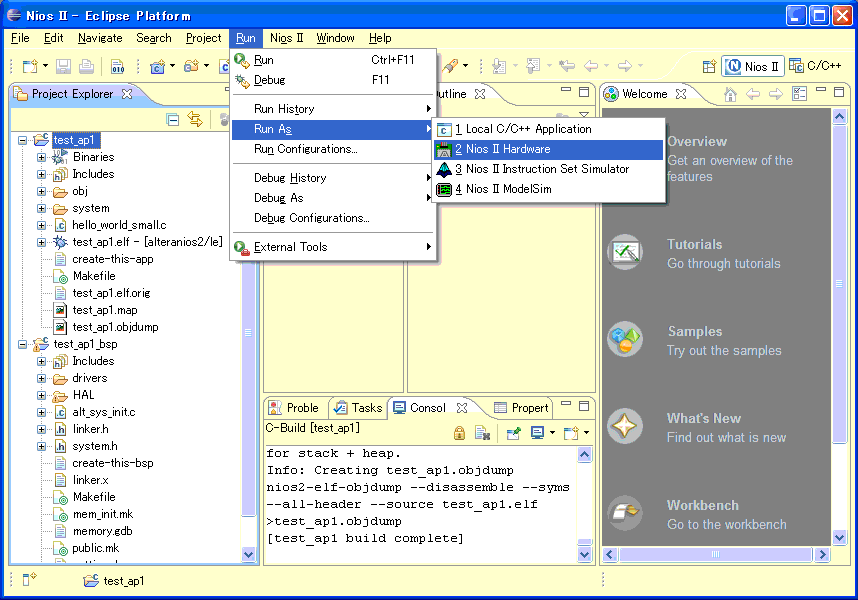This screenshot has height=600, width=858.
Task: Click Welcome horizontal scrollbar right arrow
Action: click(x=821, y=555)
